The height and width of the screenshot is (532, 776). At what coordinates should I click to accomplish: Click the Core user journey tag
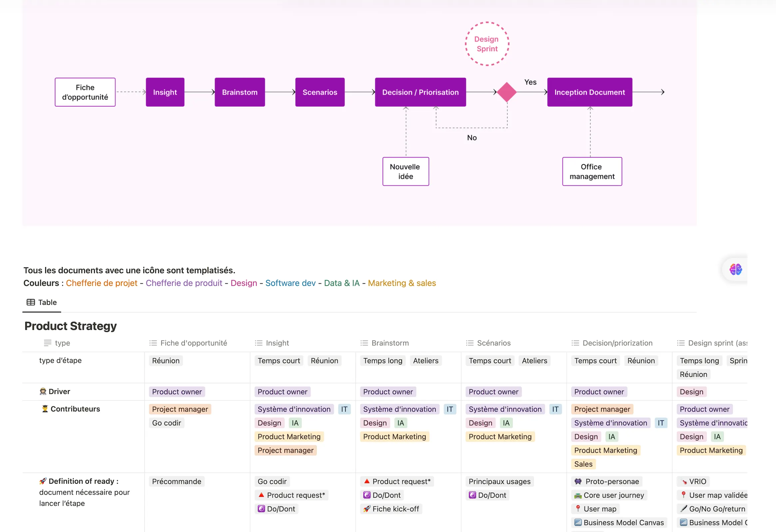[609, 495]
